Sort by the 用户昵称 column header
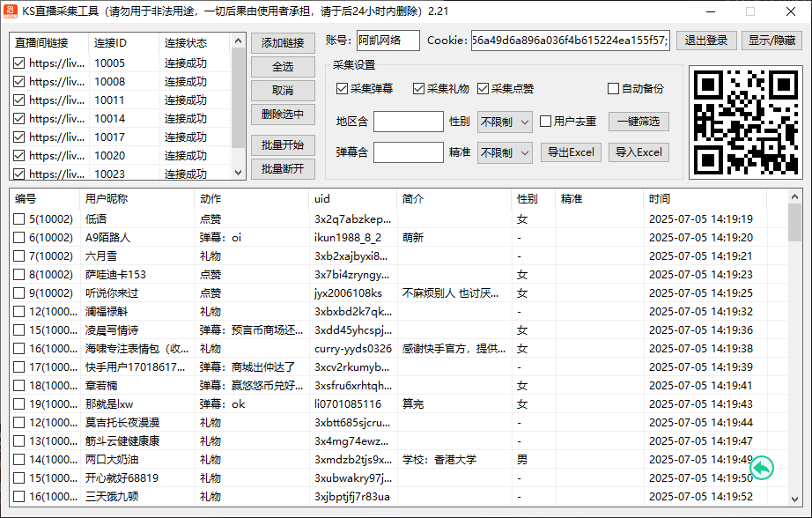812x518 pixels. (x=107, y=199)
